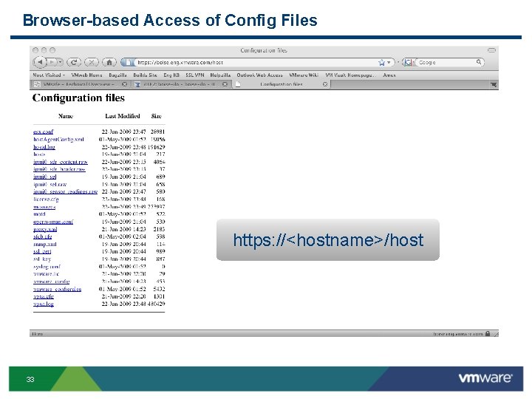The image size is (532, 399).
Task: Select the Configuration files tab
Action: [282, 84]
